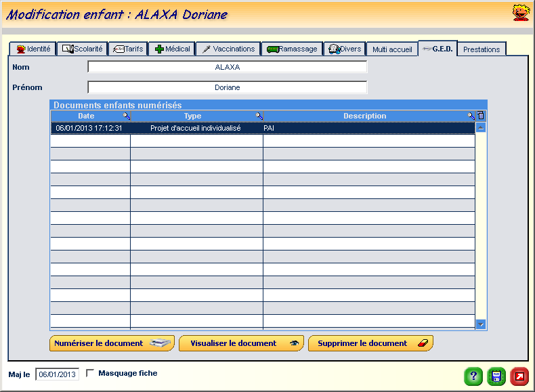Open the table options icon beside Description
Viewport: 535px width, 392px height.
click(x=481, y=116)
